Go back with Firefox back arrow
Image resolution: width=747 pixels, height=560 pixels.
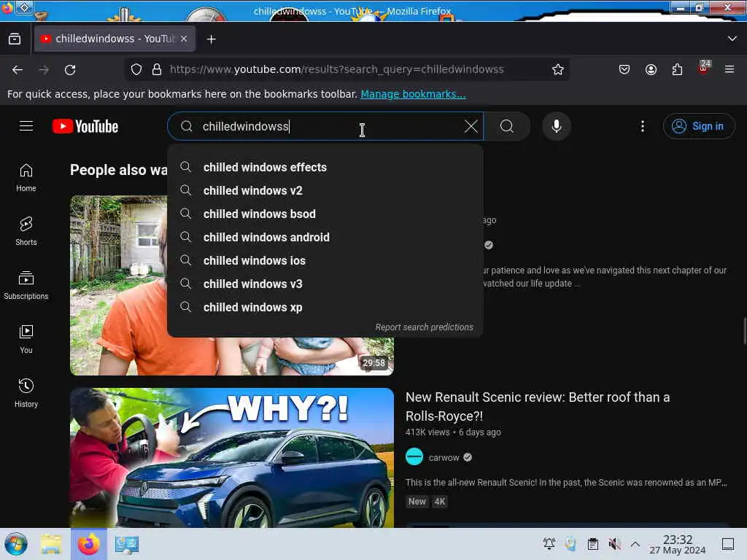[18, 69]
